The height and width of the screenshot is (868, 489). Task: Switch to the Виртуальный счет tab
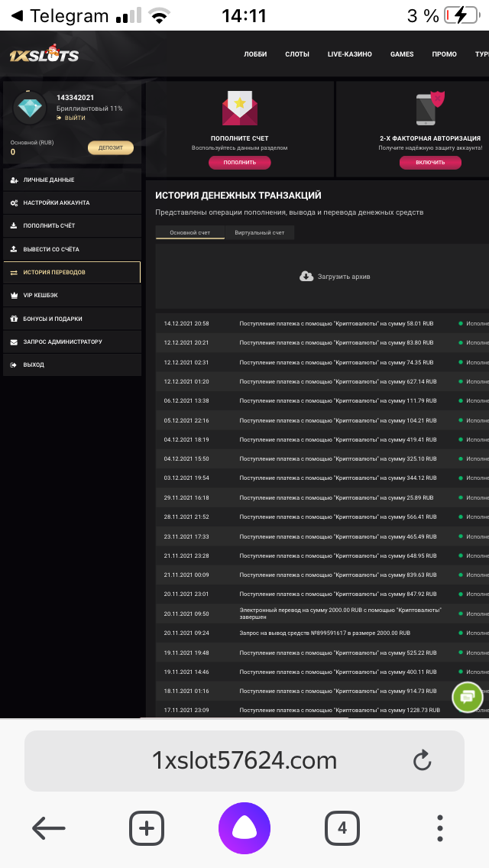pyautogui.click(x=260, y=232)
